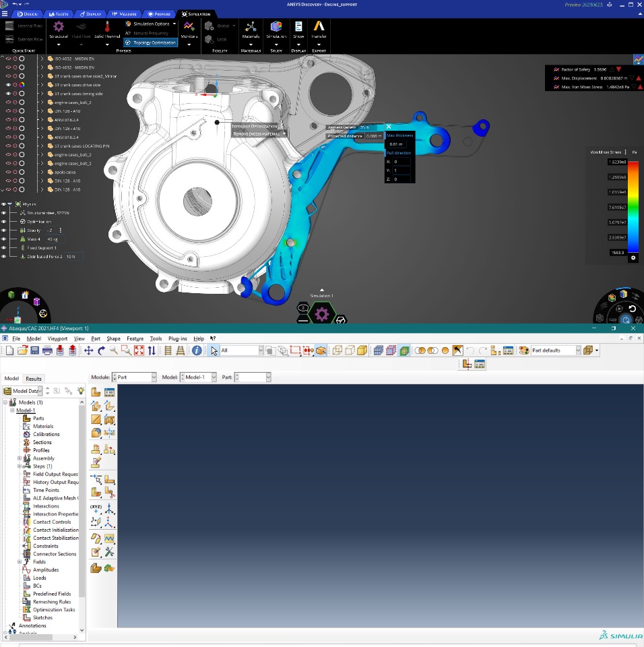Click the Wireframe render style icon
644x647 pixels.
(337, 350)
